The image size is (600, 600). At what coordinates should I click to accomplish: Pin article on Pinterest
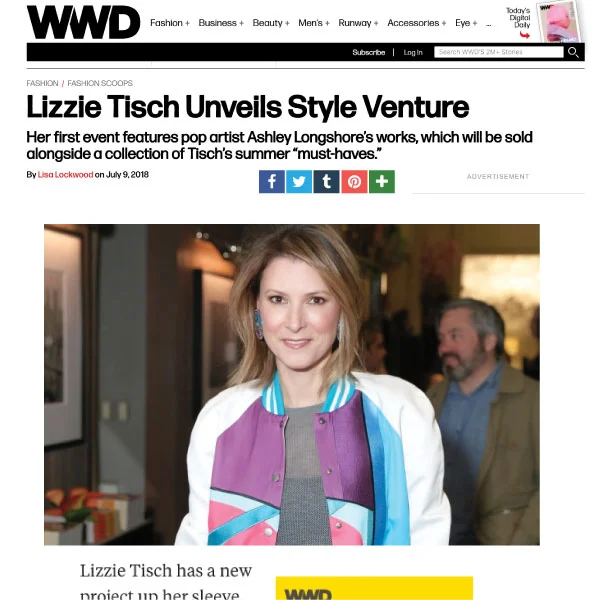click(x=354, y=181)
